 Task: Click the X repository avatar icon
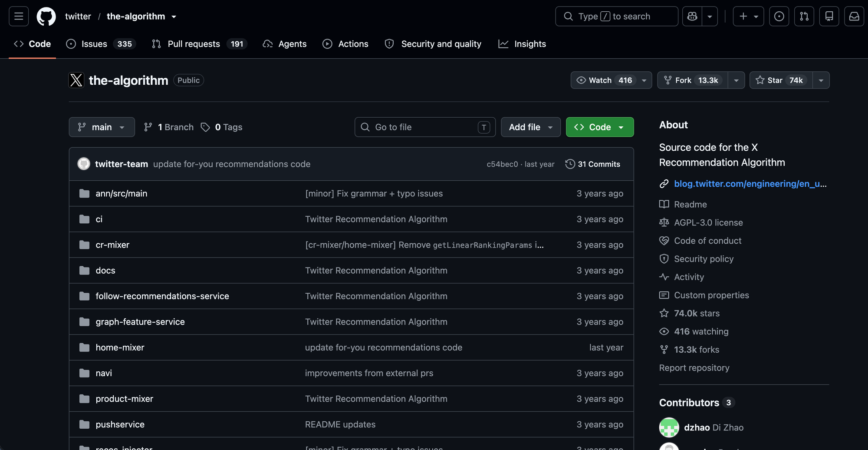[x=76, y=80]
